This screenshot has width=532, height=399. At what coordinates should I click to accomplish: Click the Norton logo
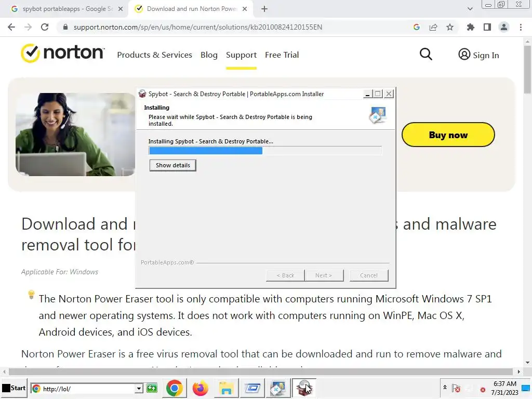point(63,53)
